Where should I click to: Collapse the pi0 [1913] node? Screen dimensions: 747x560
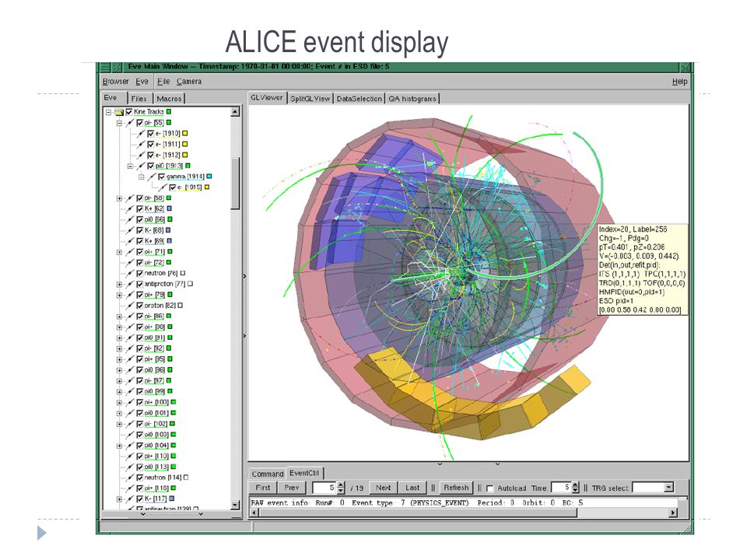tap(130, 166)
